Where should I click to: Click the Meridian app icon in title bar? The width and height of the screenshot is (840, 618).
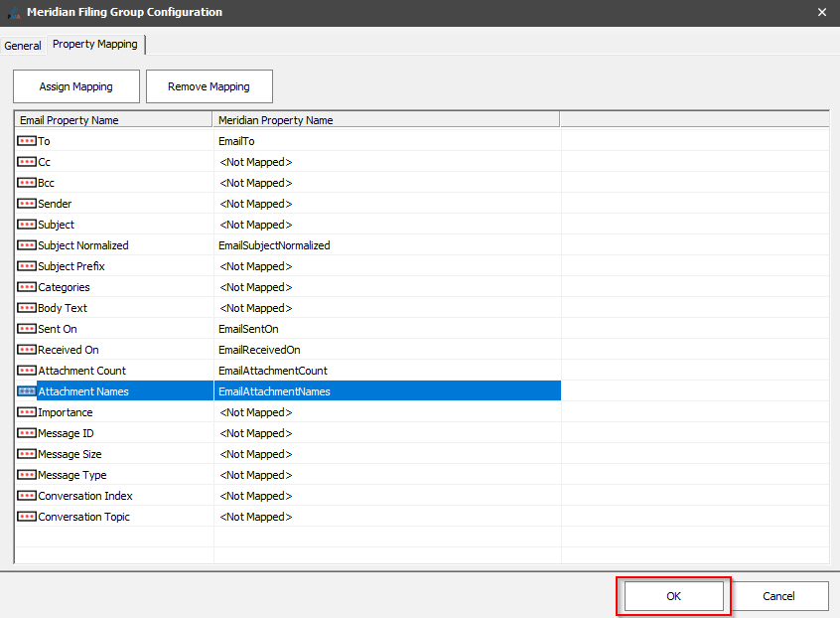point(14,12)
